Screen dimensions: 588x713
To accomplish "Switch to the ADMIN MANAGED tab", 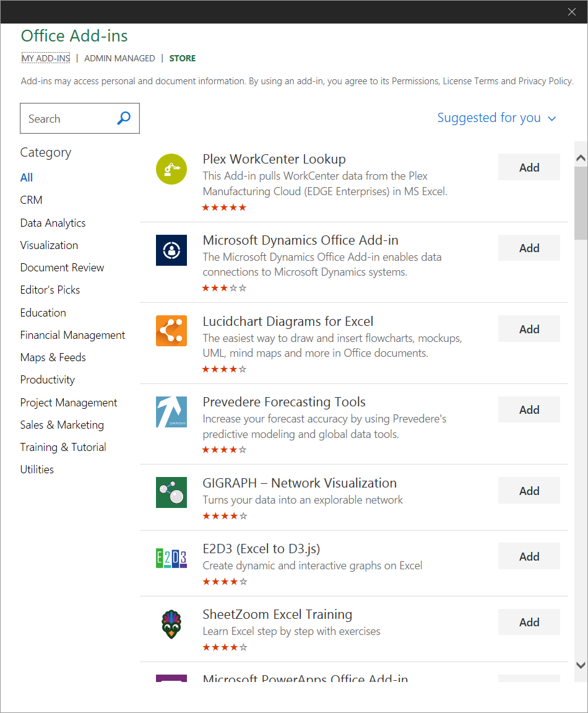I will (119, 58).
